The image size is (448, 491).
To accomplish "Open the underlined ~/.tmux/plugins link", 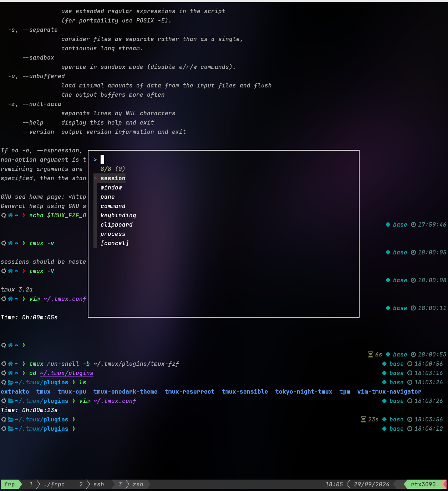I will [x=66, y=373].
